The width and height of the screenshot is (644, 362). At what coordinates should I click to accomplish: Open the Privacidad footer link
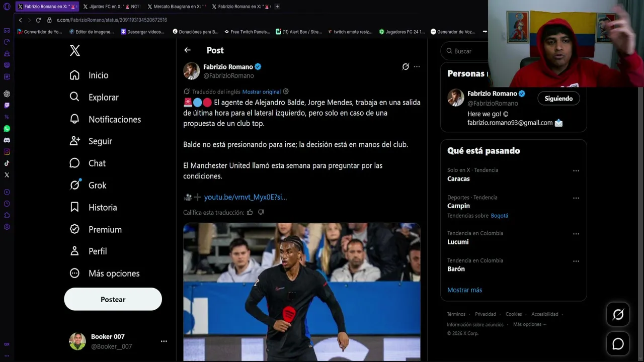486,314
